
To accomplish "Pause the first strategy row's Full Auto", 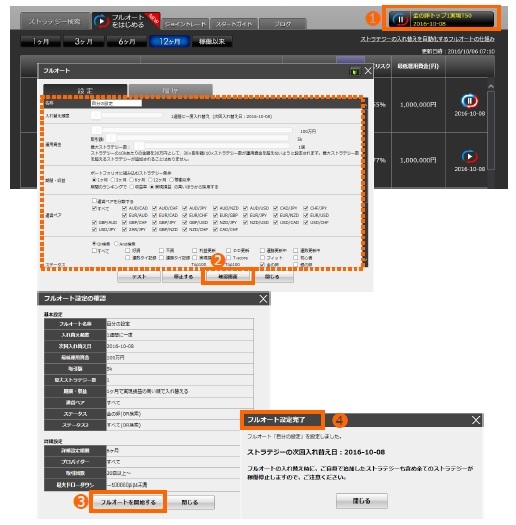I will 469,100.
